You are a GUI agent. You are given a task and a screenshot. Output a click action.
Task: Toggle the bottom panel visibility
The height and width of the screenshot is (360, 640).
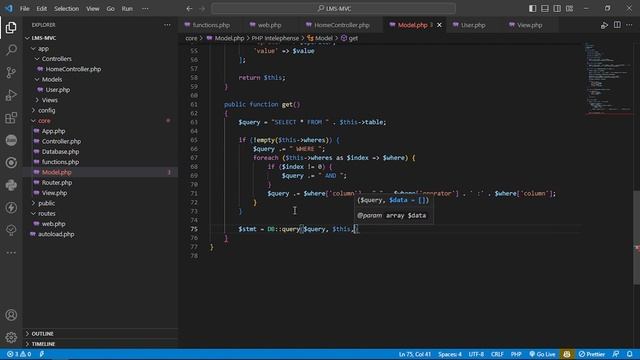[545, 9]
